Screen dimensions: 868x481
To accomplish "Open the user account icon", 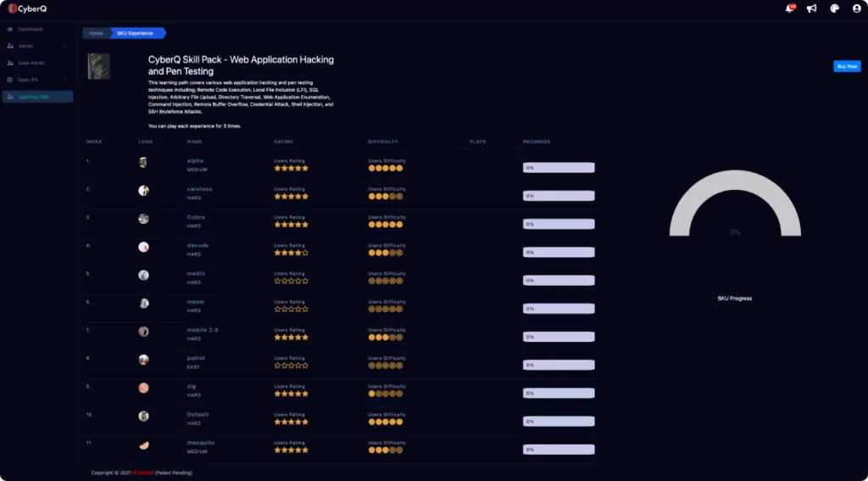I will [x=857, y=8].
